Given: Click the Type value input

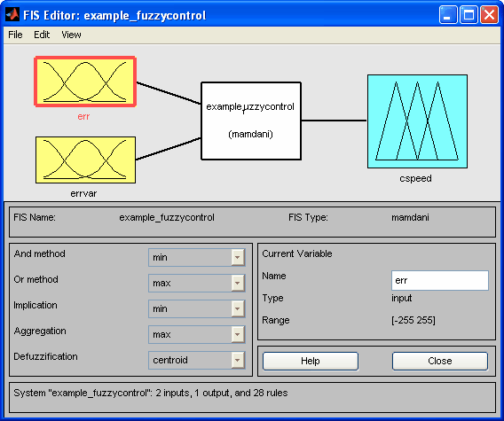Looking at the screenshot, I should 401,298.
